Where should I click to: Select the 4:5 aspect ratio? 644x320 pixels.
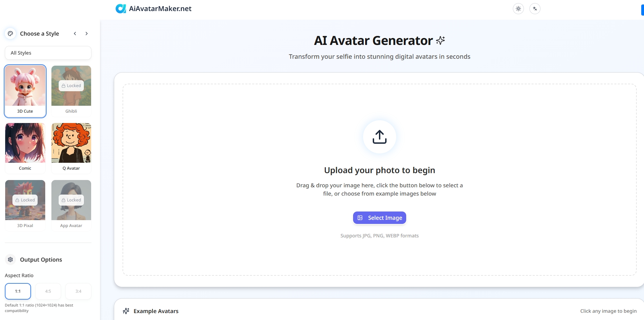pyautogui.click(x=48, y=291)
